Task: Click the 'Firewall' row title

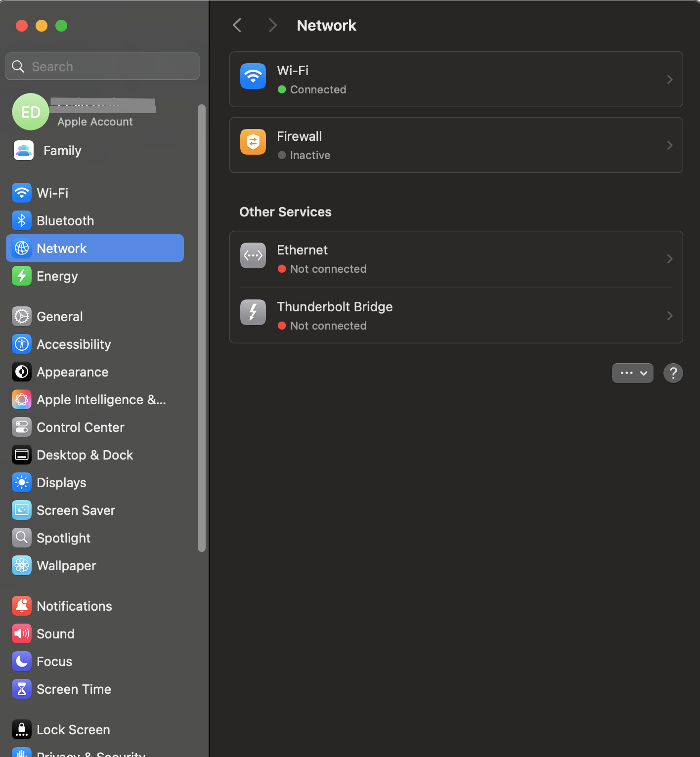Action: click(299, 136)
